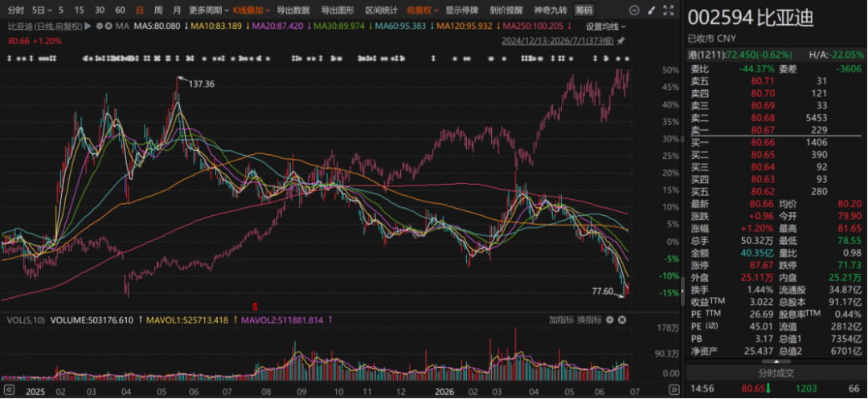Click the 2024/12/13-2026/7/1 date range link
Screen dimensions: 868x399
(558, 41)
